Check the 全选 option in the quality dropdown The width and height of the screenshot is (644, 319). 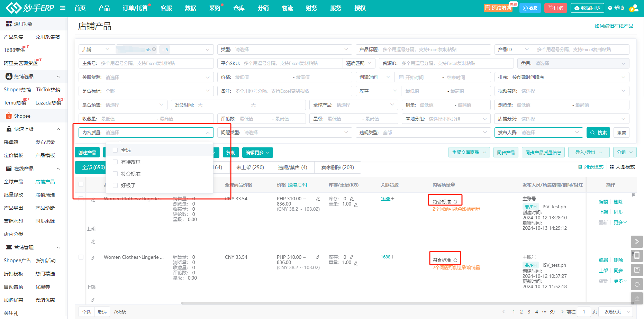116,150
